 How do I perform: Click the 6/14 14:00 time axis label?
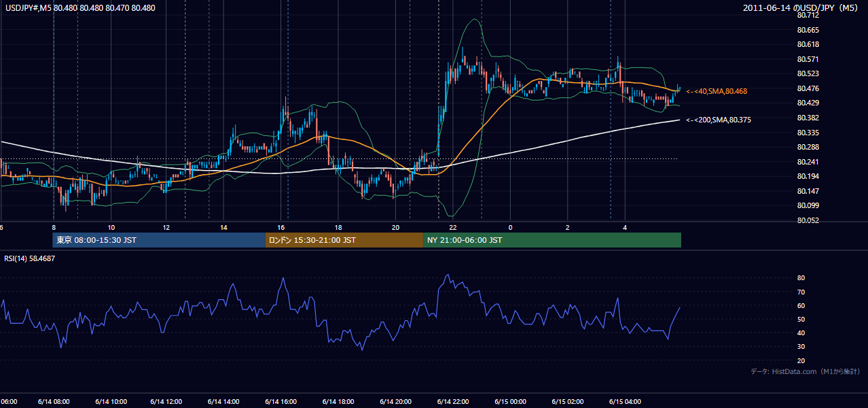(x=224, y=402)
